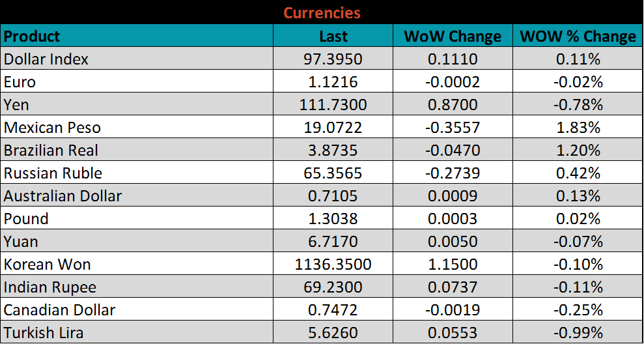Screen dimensions: 644x344
Task: Select the Dollar Index row label
Action: pyautogui.click(x=46, y=59)
